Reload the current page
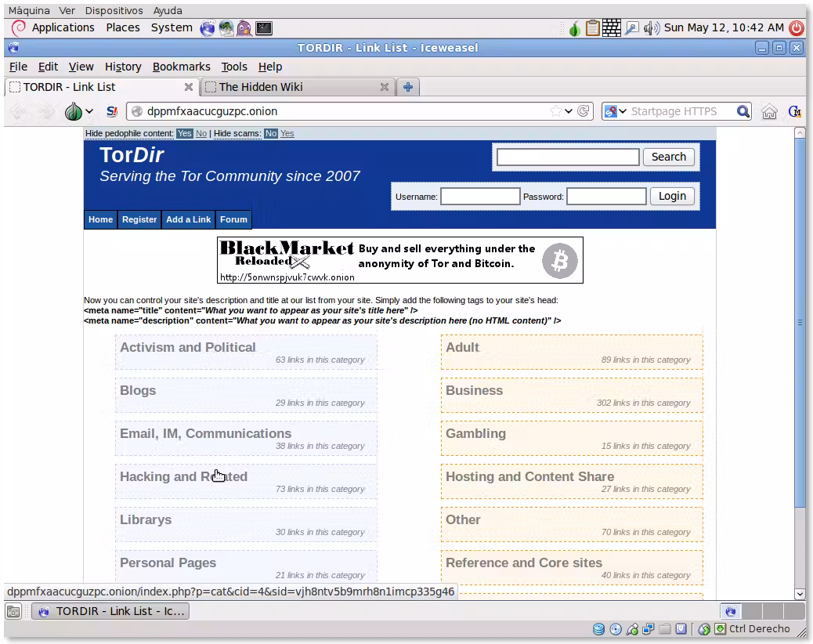 (584, 111)
